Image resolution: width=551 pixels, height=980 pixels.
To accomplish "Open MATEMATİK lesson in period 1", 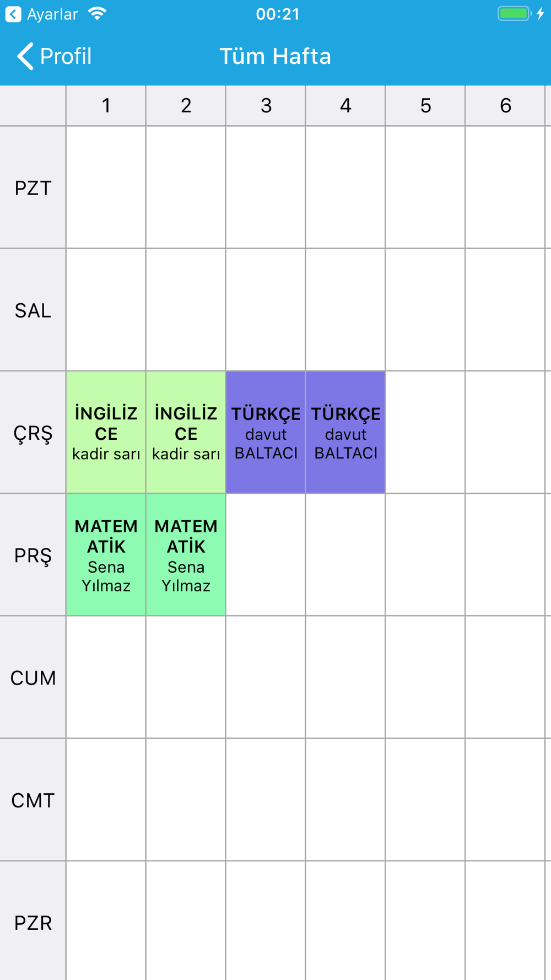I will click(106, 554).
